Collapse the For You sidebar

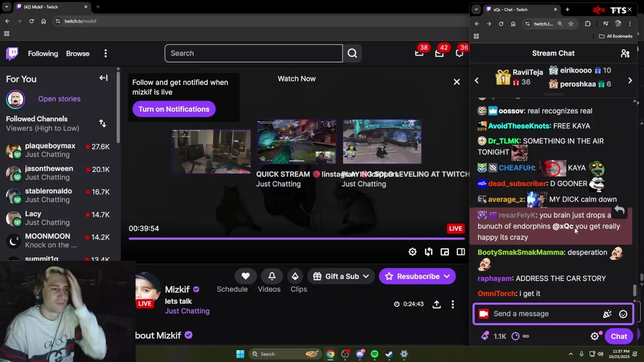click(x=103, y=78)
